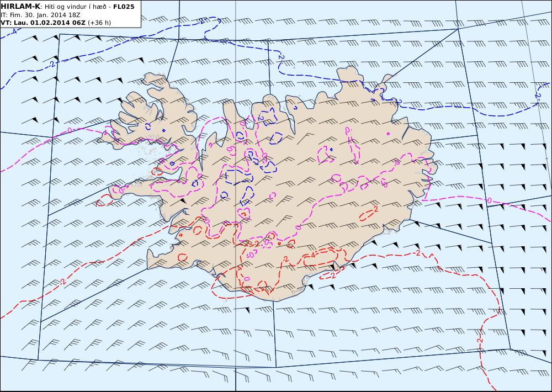The width and height of the screenshot is (552, 392).
Task: Click the 'VT: Lau. 01.02.2014 06Z' valid time
Action: point(43,23)
